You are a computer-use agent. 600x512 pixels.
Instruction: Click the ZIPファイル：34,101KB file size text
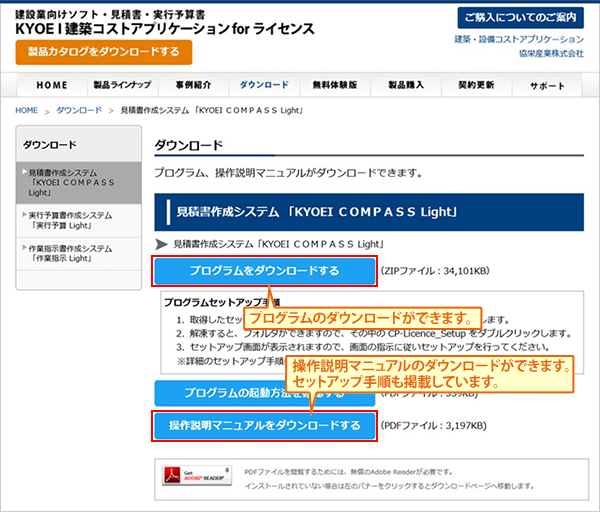tap(435, 271)
